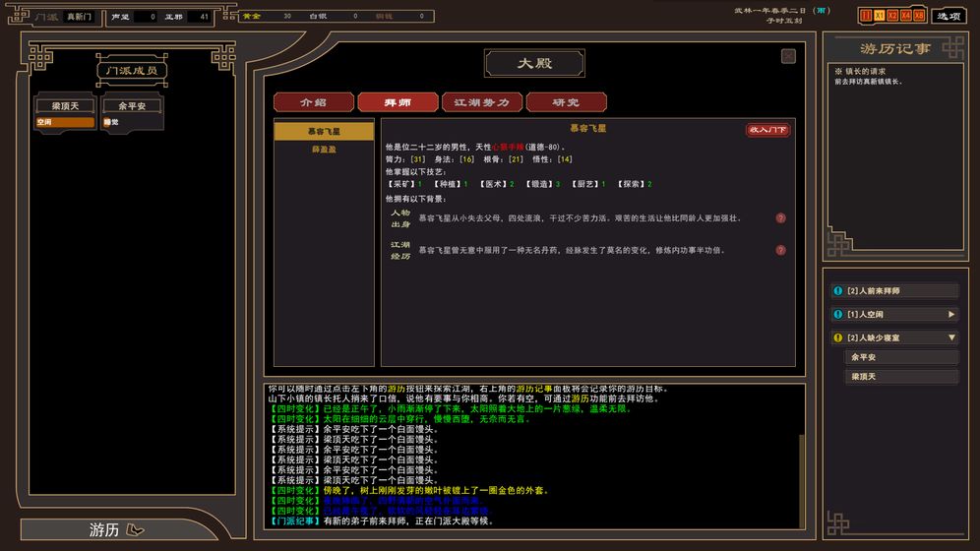Click the help icon beside 江湖经历 background
980x551 pixels.
(781, 250)
